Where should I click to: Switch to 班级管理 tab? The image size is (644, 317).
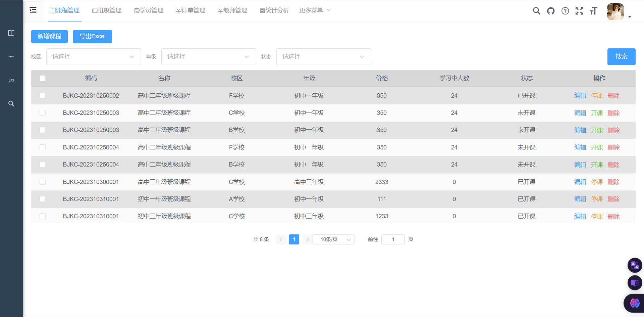pyautogui.click(x=107, y=10)
